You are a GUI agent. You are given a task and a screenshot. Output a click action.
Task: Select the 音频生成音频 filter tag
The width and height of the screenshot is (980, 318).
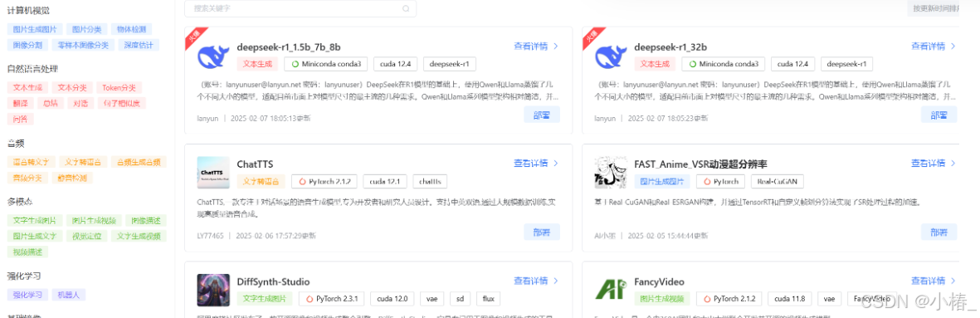tap(139, 162)
